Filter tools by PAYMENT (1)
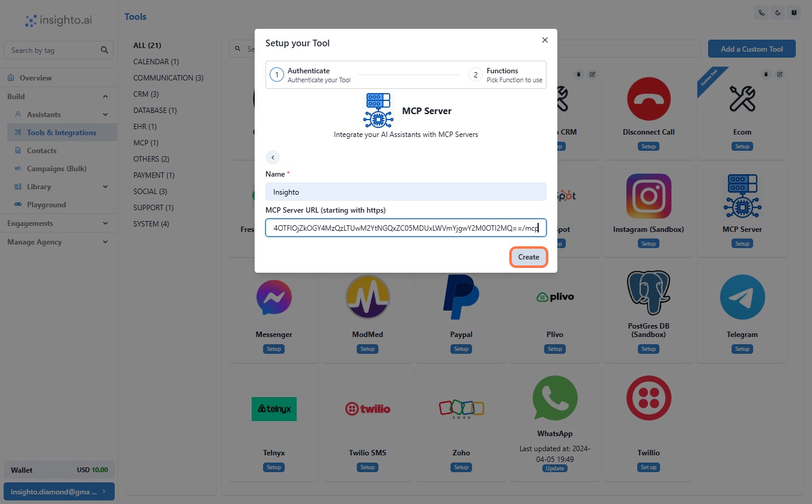The width and height of the screenshot is (812, 504). [x=154, y=175]
